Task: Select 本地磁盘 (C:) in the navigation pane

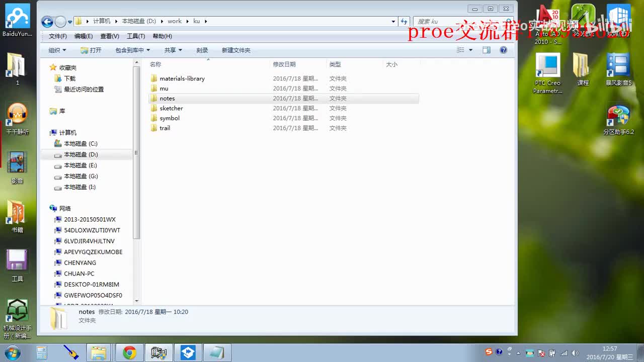Action: click(76, 144)
